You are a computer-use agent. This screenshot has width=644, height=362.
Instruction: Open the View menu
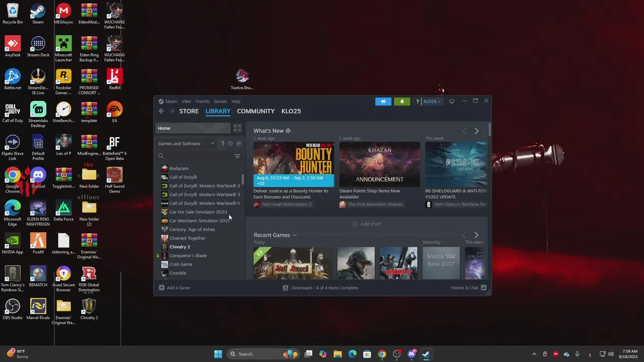coord(186,102)
